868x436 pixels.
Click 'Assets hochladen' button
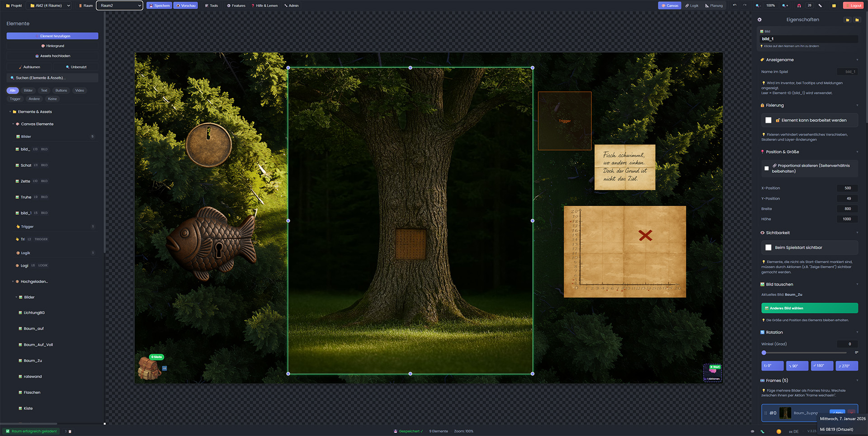pos(52,56)
